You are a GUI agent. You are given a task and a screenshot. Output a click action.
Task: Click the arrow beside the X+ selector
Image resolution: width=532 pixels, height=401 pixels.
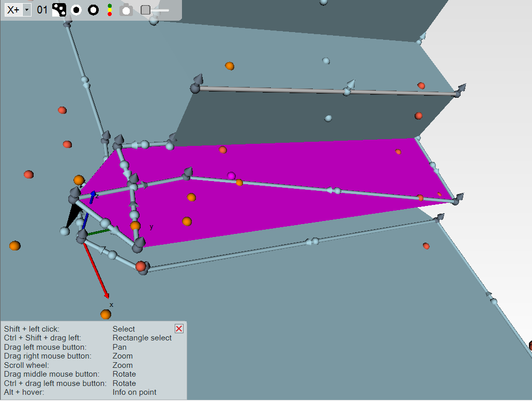pyautogui.click(x=27, y=10)
